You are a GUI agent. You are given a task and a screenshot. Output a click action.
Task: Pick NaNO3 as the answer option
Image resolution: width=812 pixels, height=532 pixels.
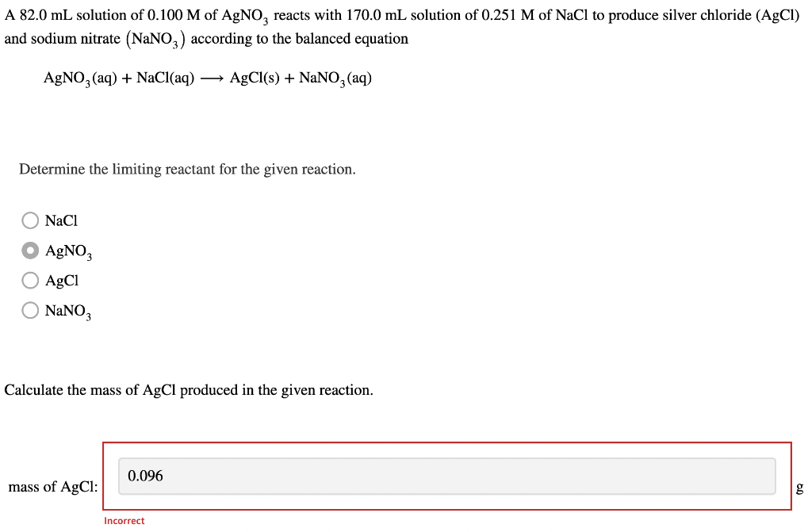(30, 310)
